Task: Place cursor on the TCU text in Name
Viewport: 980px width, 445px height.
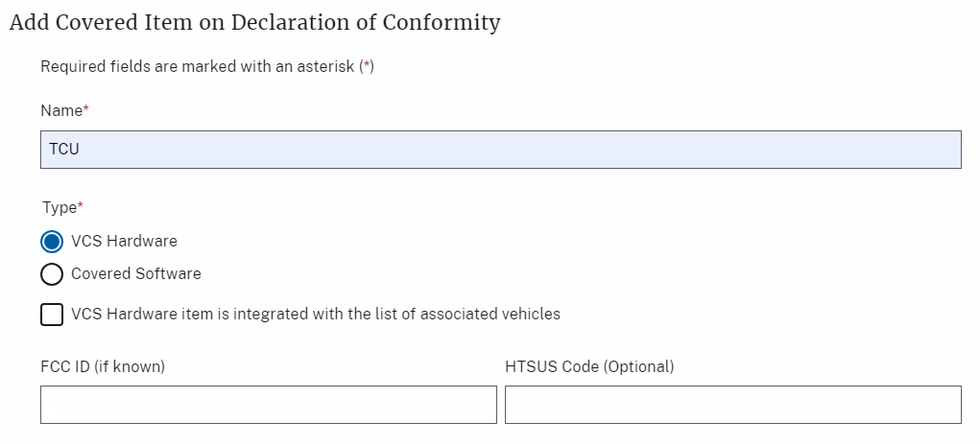Action: click(x=63, y=150)
